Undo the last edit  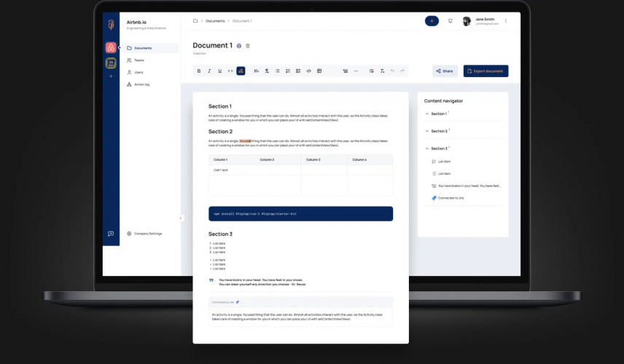(392, 71)
